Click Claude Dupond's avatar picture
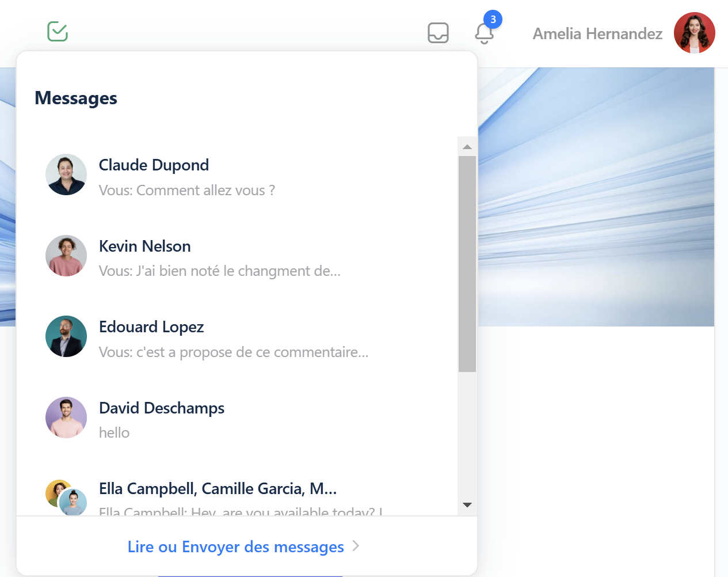This screenshot has height=577, width=728. 66,174
